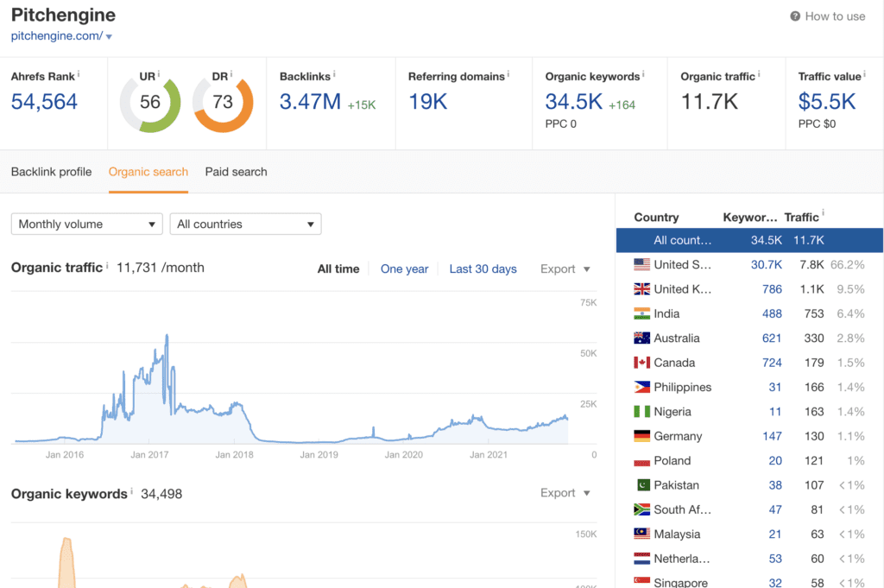Image resolution: width=884 pixels, height=588 pixels.
Task: Click the Backlinks info icon
Action: [334, 74]
